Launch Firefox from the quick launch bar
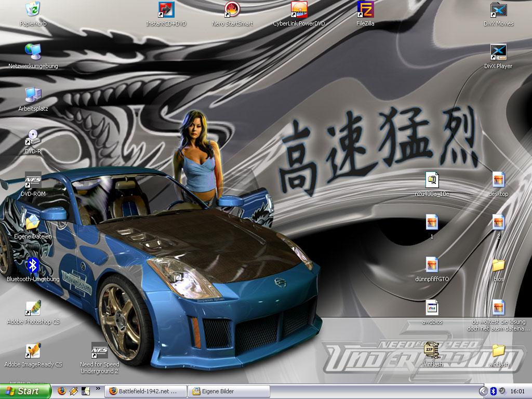 point(62,391)
